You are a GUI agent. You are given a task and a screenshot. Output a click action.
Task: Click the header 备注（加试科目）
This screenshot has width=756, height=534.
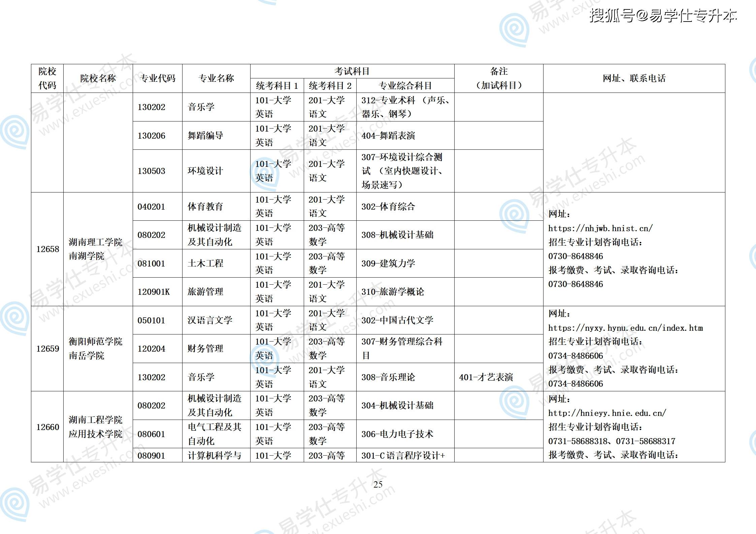tap(499, 78)
